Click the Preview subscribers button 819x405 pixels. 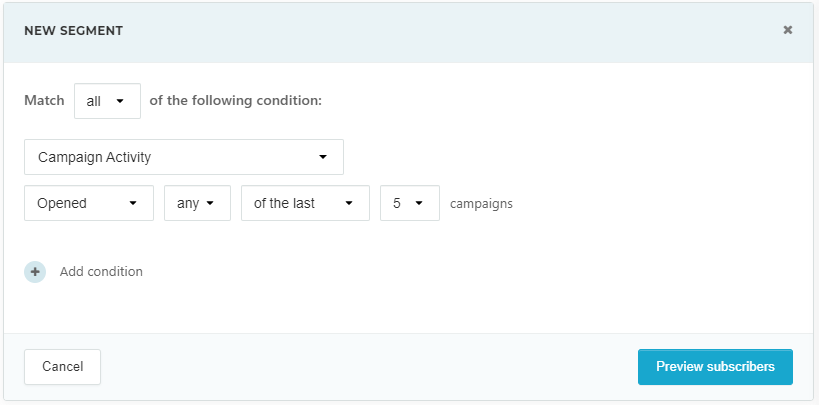(x=715, y=367)
